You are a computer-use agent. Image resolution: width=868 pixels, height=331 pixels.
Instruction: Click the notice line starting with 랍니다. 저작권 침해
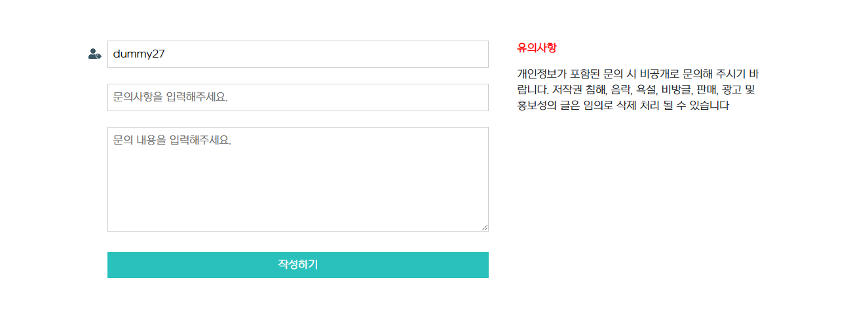click(636, 90)
